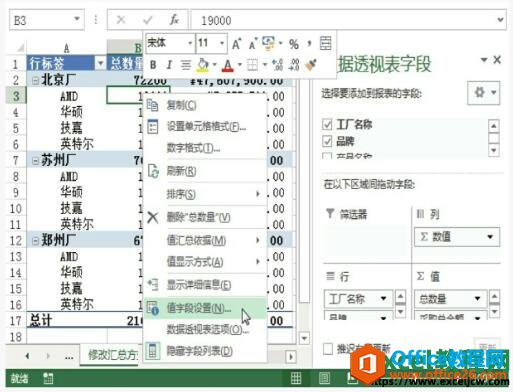Click the accounting number format icon

tap(268, 43)
